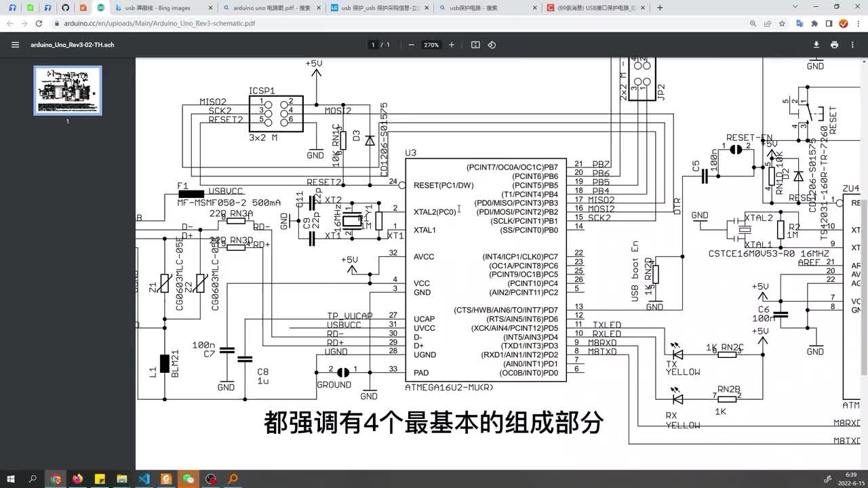The width and height of the screenshot is (868, 488).
Task: Open Sticky Notes from taskbar
Action: pyautogui.click(x=99, y=479)
